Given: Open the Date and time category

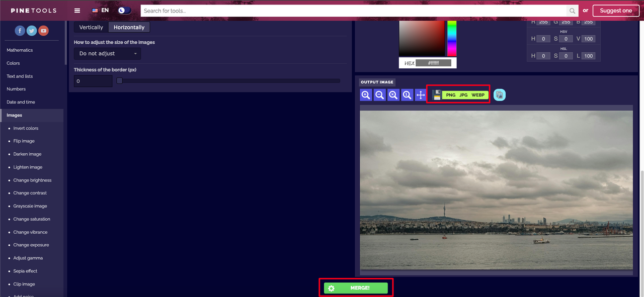Looking at the screenshot, I should (x=21, y=102).
